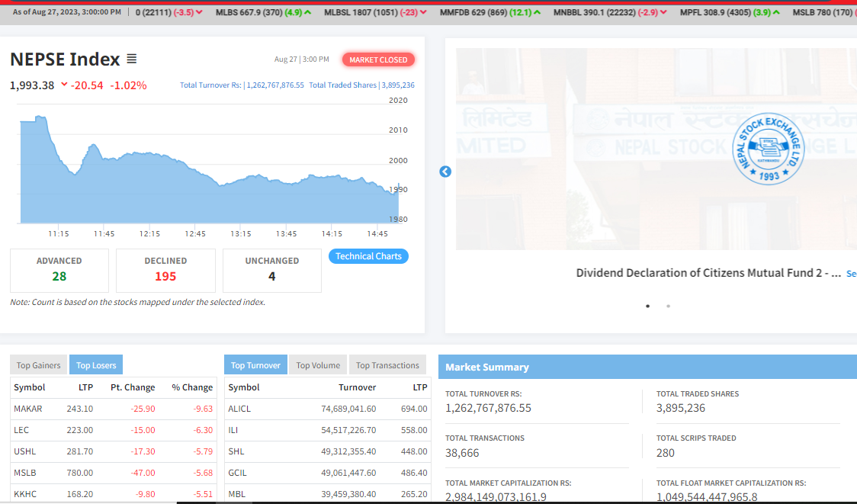Viewport: 857px width, 504px height.
Task: Click the MBL symbol in turnover table
Action: coord(236,493)
